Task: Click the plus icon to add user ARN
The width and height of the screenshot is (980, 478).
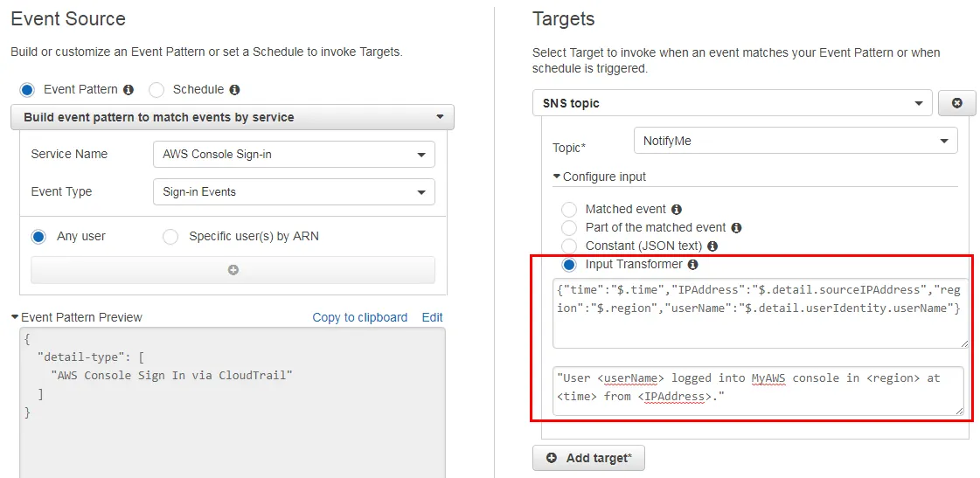Action: click(x=233, y=270)
